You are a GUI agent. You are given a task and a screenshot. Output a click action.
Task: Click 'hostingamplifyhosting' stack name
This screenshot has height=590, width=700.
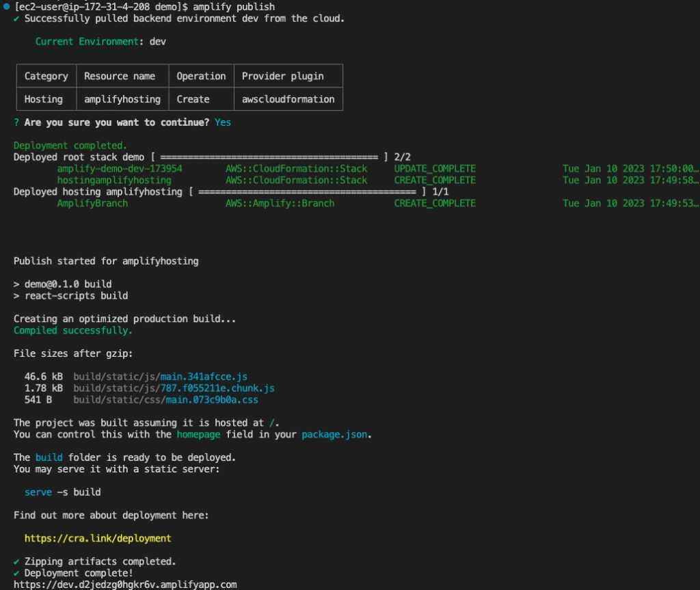click(114, 180)
